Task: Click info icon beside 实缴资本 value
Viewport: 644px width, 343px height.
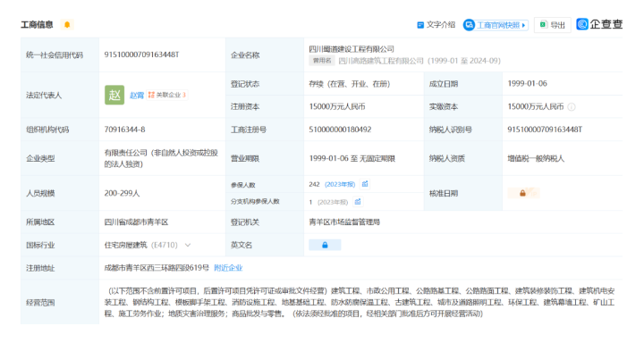Action: click(572, 107)
